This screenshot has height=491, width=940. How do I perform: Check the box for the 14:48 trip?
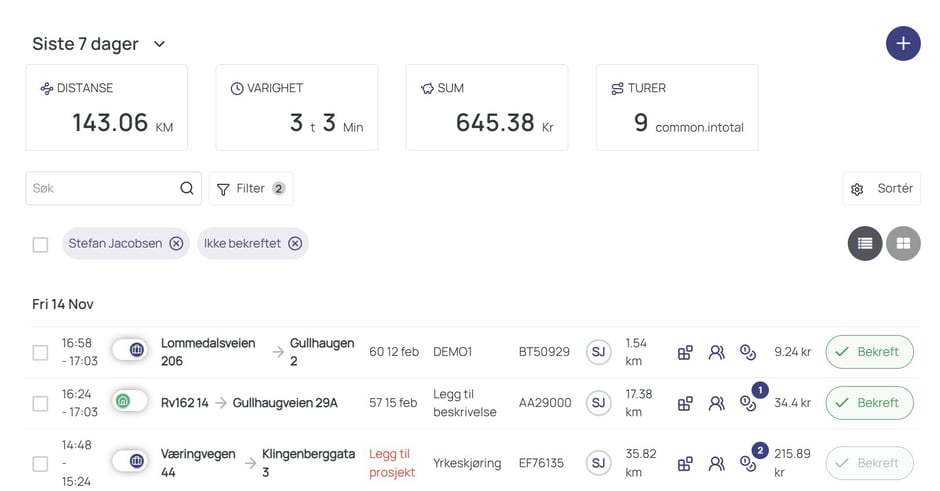pos(40,464)
